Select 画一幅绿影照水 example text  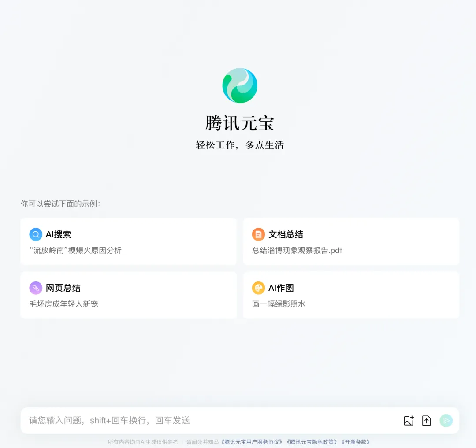coord(279,304)
